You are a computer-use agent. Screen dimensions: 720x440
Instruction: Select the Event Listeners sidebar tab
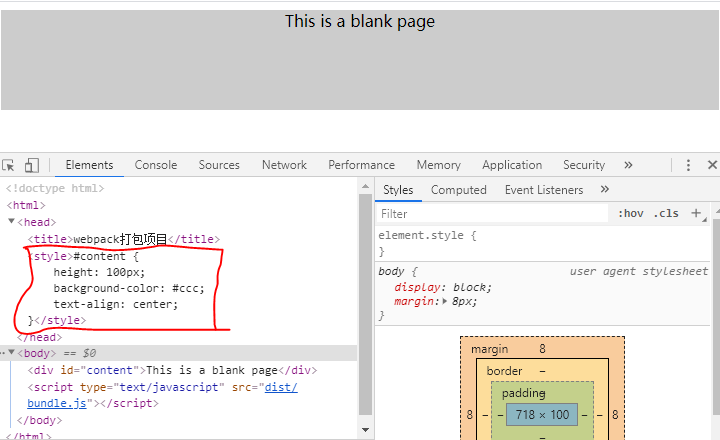pyautogui.click(x=544, y=190)
